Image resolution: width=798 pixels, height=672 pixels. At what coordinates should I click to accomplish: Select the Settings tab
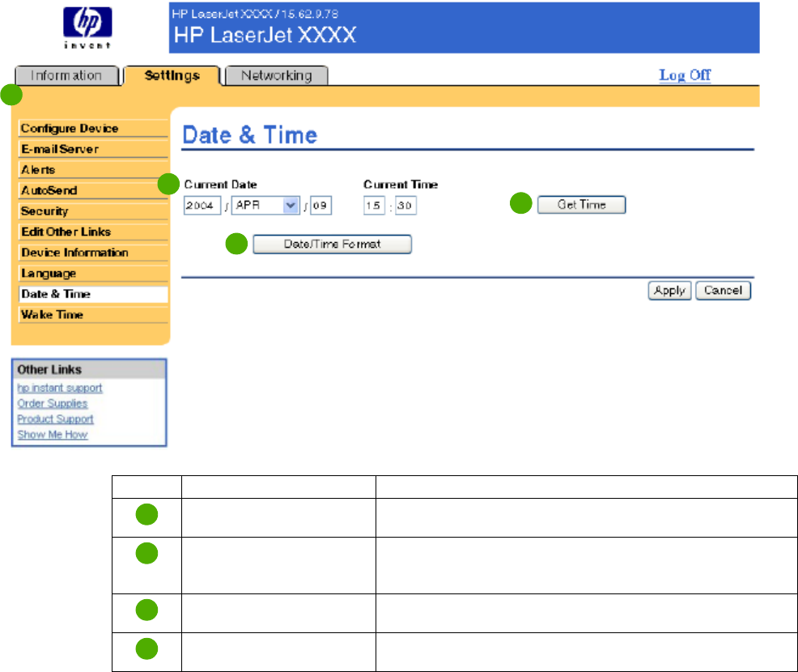pyautogui.click(x=172, y=75)
